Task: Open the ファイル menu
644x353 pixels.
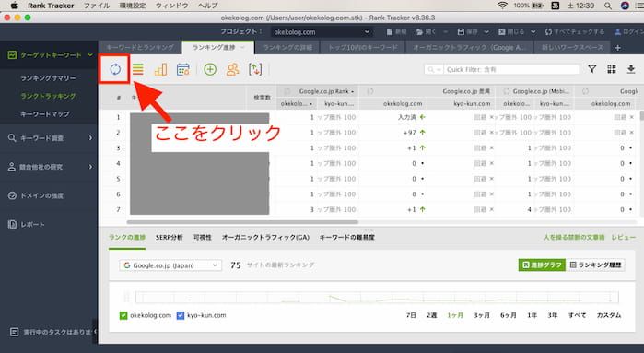Action: tap(97, 6)
